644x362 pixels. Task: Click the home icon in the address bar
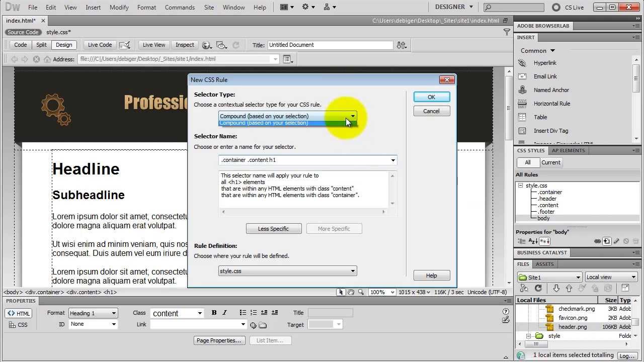click(47, 59)
